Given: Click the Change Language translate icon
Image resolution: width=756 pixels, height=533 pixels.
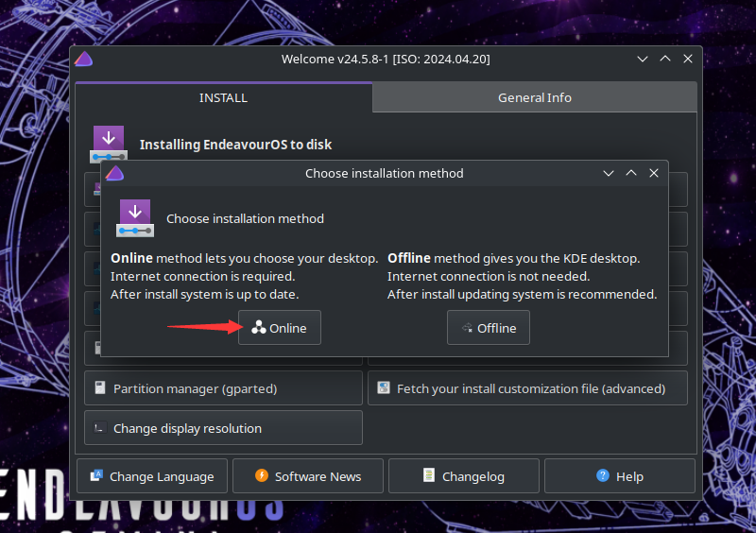Looking at the screenshot, I should (96, 475).
